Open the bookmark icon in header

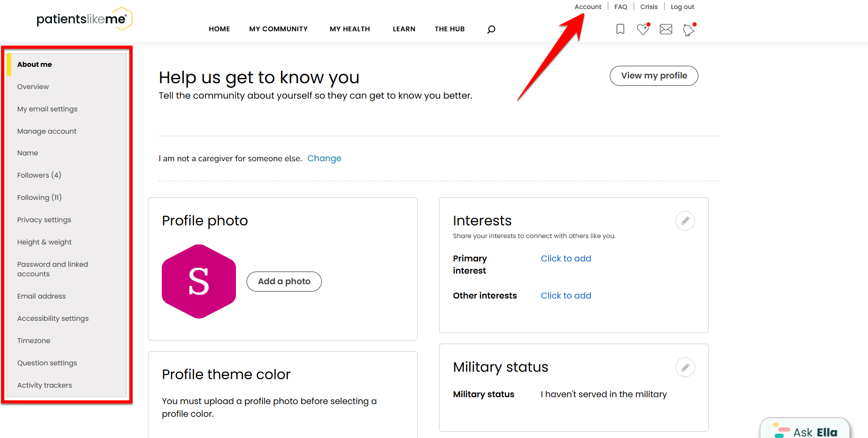coord(620,29)
